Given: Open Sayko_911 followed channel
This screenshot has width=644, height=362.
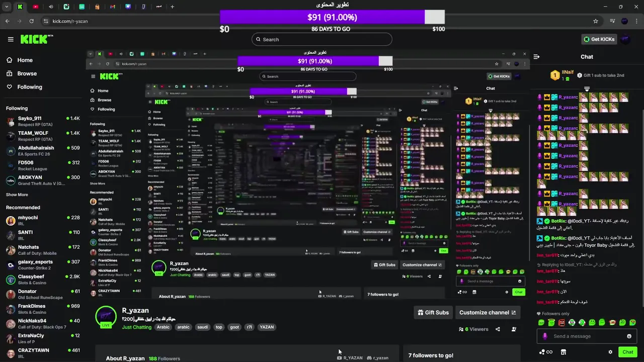Looking at the screenshot, I should (x=43, y=121).
